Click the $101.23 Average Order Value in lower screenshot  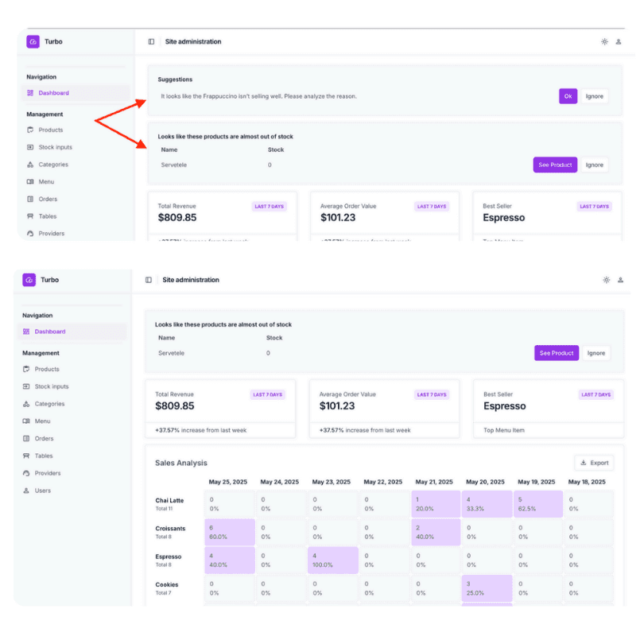pos(337,405)
